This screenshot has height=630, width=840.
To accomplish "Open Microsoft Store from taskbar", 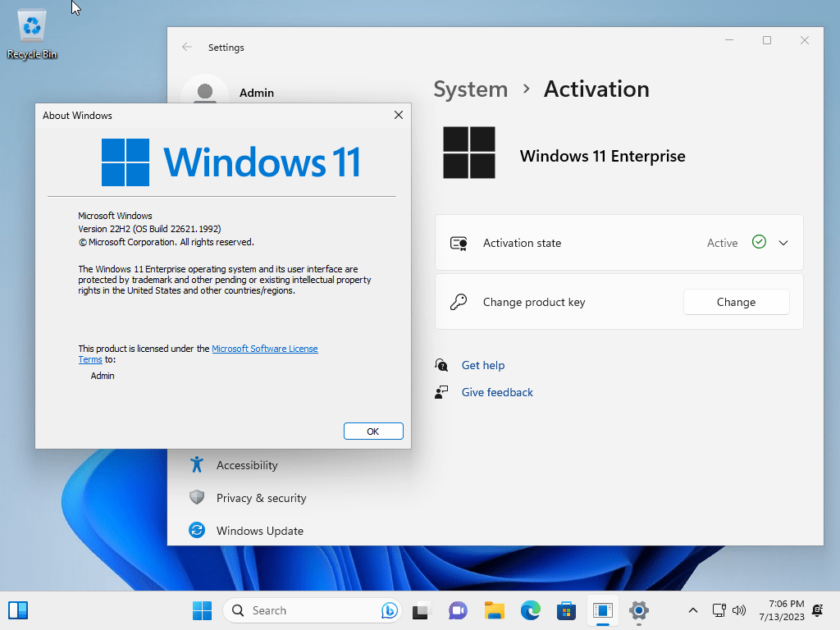I will tap(566, 610).
